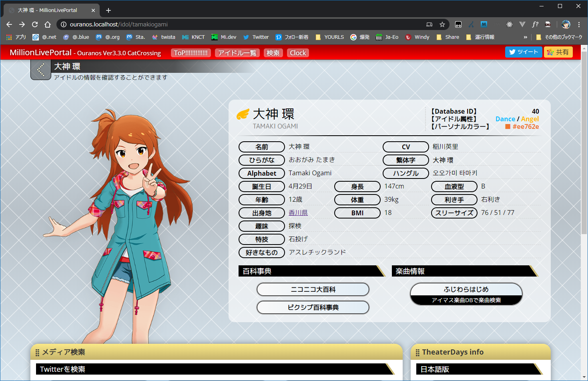Close the MillionLivePortal tab
588x381 pixels.
(93, 10)
